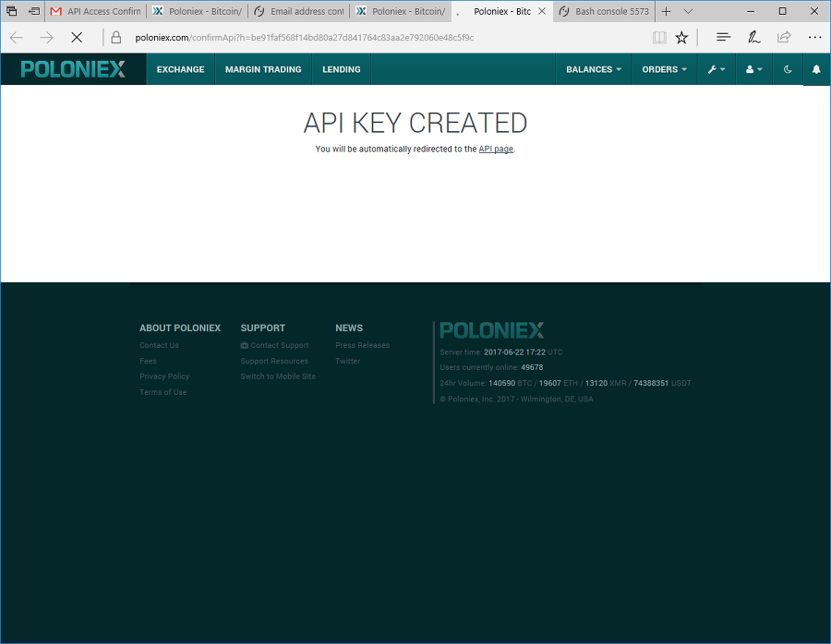Image resolution: width=831 pixels, height=644 pixels.
Task: Open Support Resources link
Action: pyautogui.click(x=274, y=361)
